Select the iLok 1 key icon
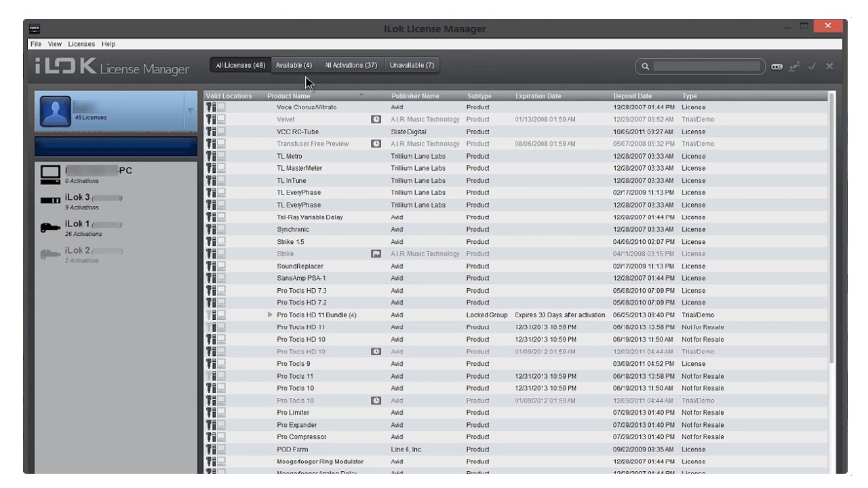This screenshot has width=868, height=488. [x=50, y=228]
